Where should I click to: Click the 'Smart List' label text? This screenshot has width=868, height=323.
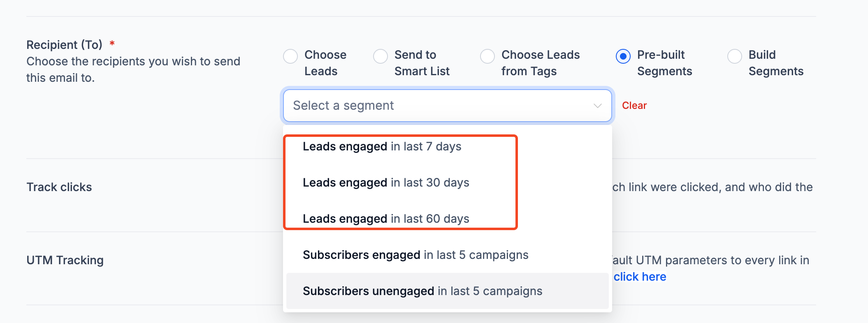(422, 72)
